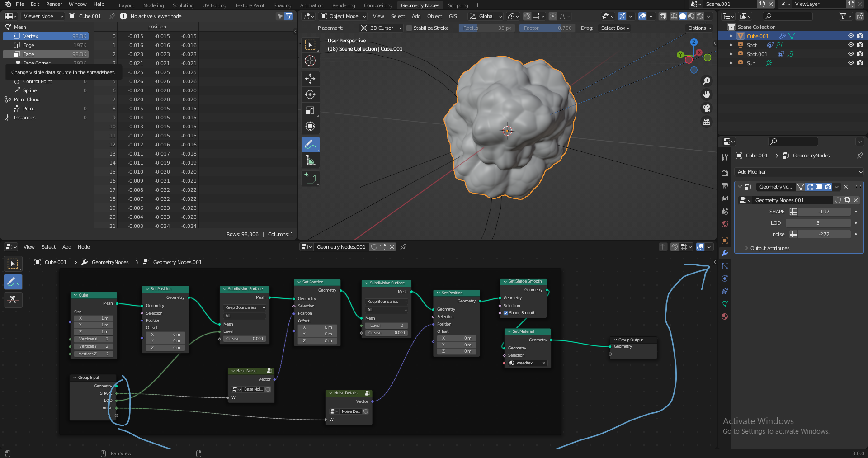Switch to the Scripting workspace tab
The width and height of the screenshot is (868, 458).
(x=458, y=5)
